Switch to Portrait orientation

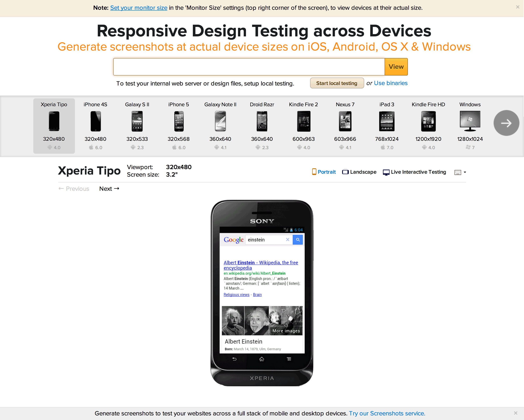pyautogui.click(x=324, y=172)
